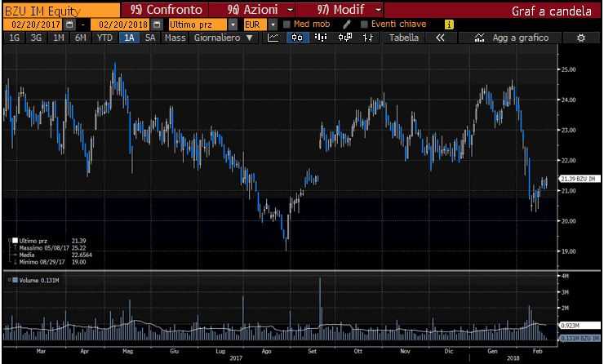Click the EUR currency field

pyautogui.click(x=255, y=24)
